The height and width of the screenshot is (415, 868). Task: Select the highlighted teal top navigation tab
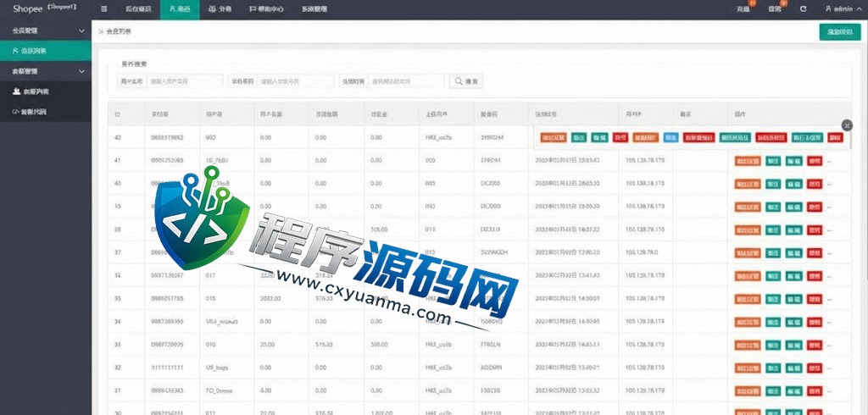pos(180,9)
